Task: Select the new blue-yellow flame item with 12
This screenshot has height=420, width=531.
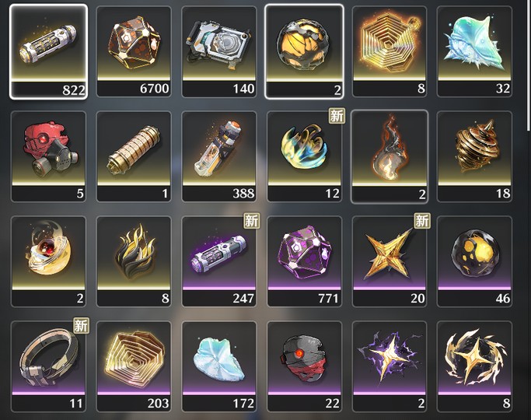Action: point(305,156)
